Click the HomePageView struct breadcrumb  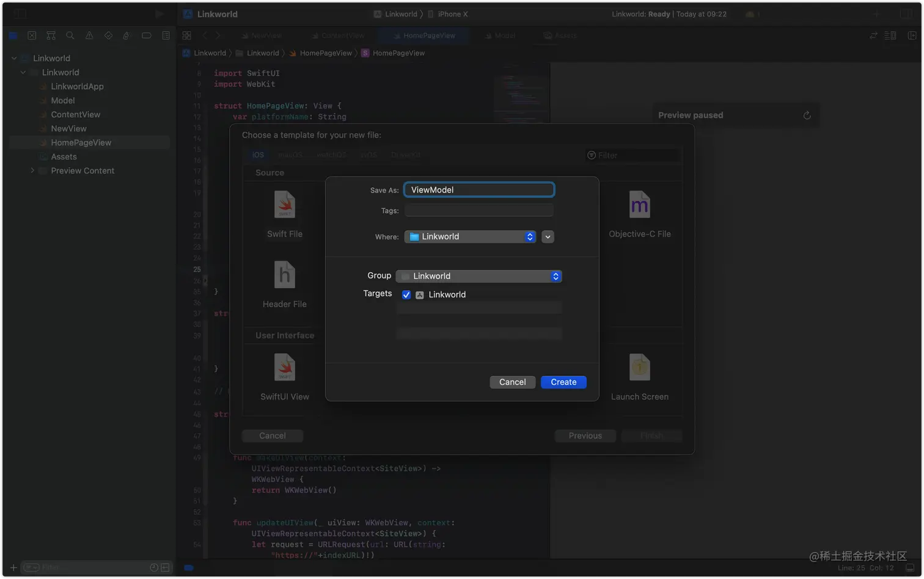point(393,53)
